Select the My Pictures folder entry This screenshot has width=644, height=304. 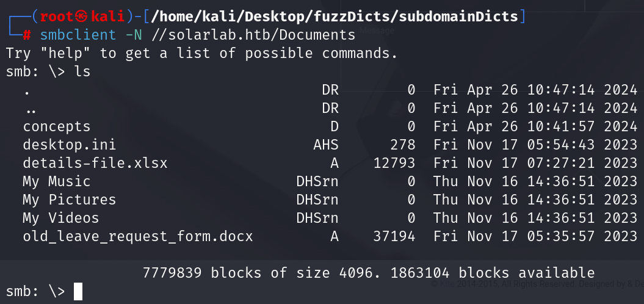pos(70,200)
